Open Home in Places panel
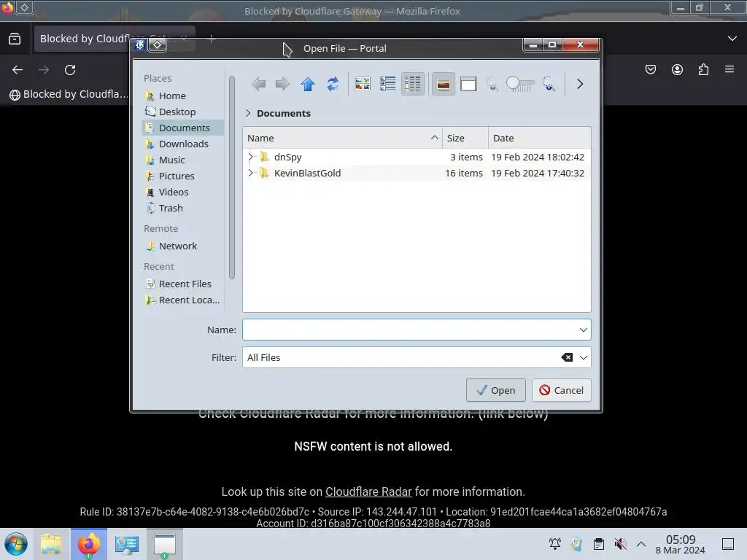 tap(182, 96)
